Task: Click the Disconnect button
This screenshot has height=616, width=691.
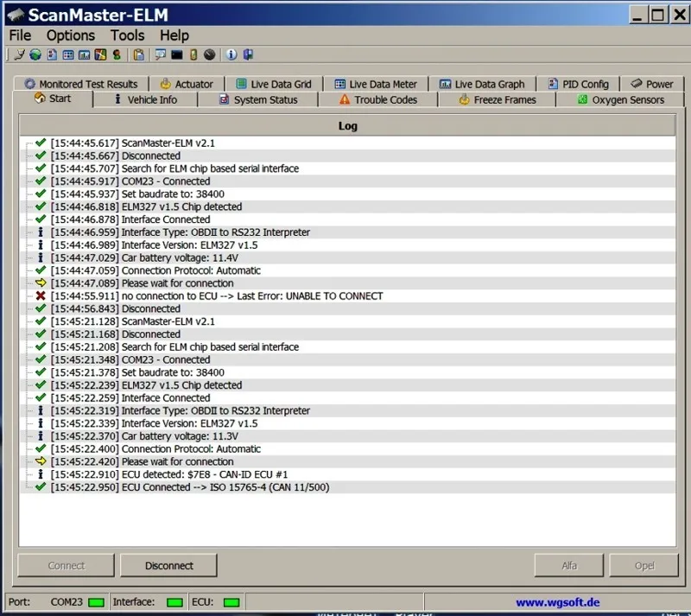Action: pos(168,565)
